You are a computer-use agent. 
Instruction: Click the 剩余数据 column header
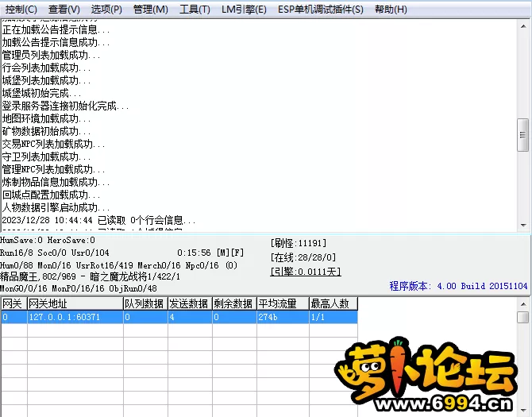(234, 303)
